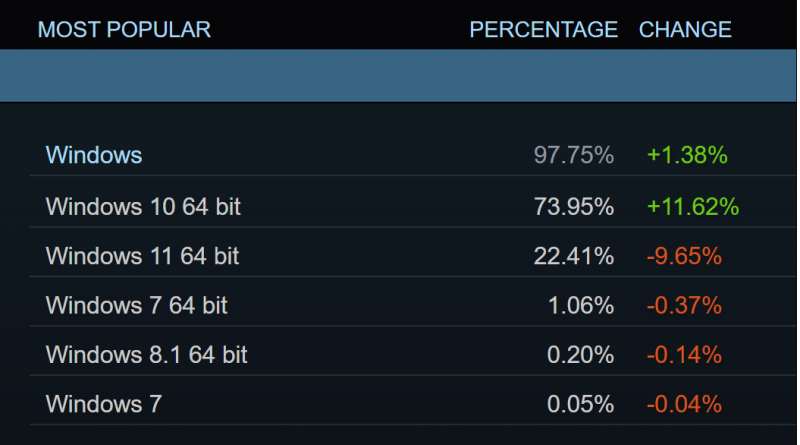Click the blue bar below the headers
Image resolution: width=800 pixels, height=445 pixels.
[398, 76]
